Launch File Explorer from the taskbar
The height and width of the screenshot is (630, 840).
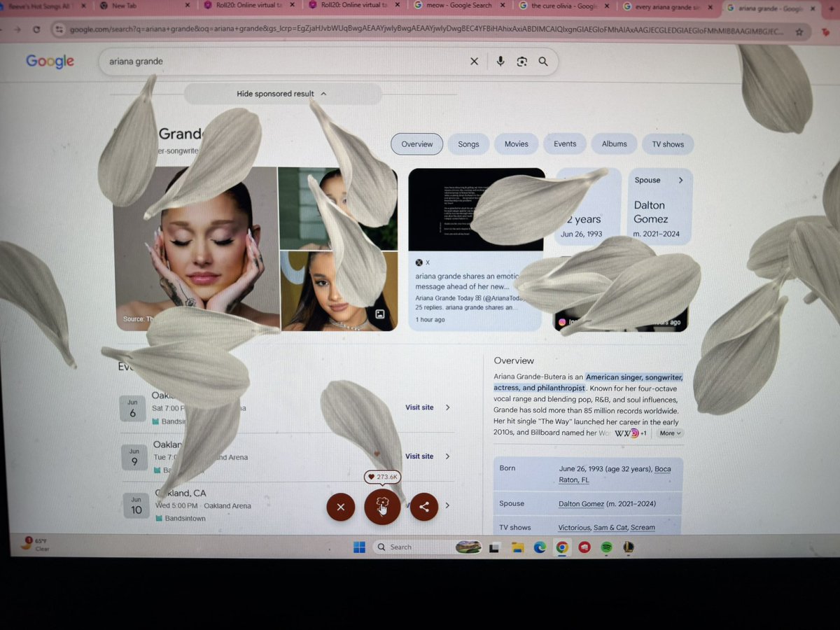tap(517, 547)
